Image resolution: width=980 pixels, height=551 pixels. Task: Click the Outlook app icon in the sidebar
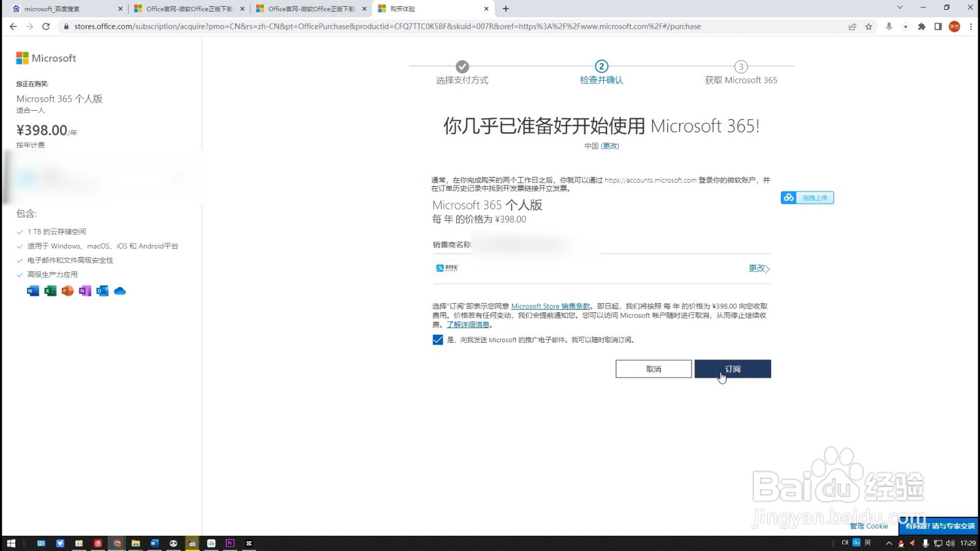coord(102,291)
